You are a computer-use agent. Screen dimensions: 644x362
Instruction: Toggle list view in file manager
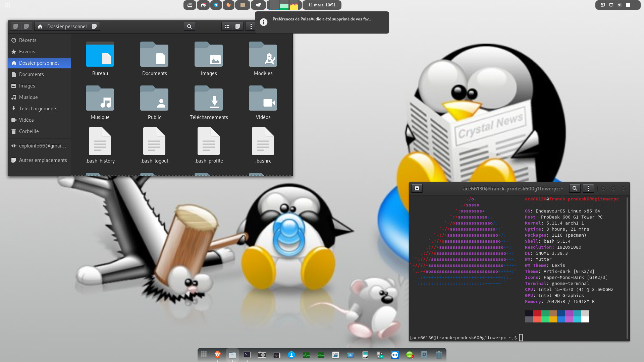(x=227, y=26)
